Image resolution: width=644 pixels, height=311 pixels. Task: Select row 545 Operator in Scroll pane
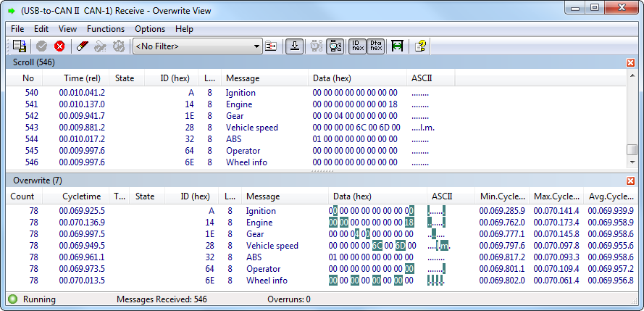coord(317,151)
